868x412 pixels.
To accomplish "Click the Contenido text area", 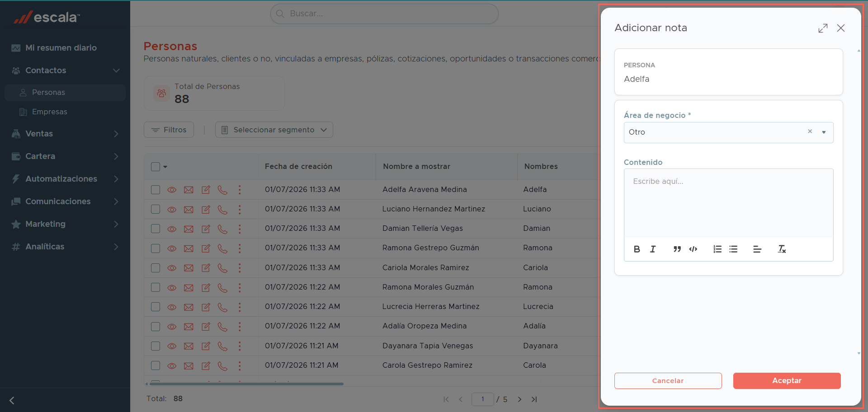I will [x=728, y=203].
